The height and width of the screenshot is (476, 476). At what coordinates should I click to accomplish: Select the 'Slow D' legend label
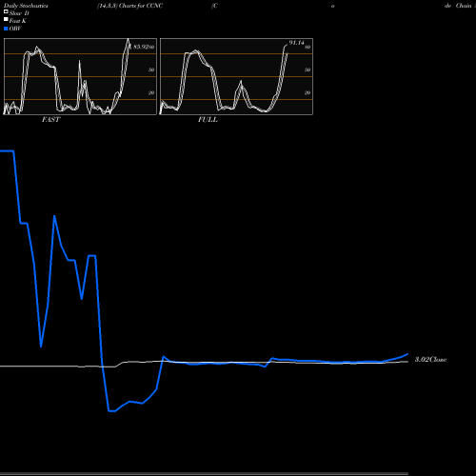click(x=19, y=13)
